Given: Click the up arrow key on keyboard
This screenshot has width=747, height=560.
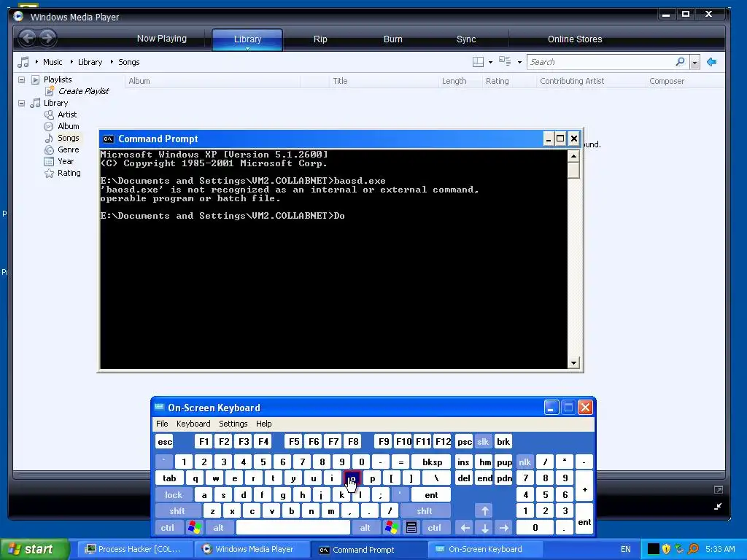Looking at the screenshot, I should (x=484, y=511).
